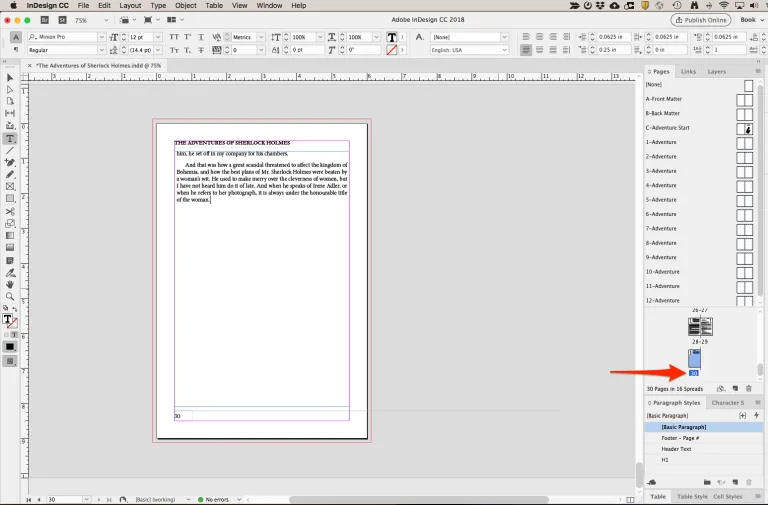
Task: Select the 28-29 spread thumbnail
Action: (x=700, y=327)
